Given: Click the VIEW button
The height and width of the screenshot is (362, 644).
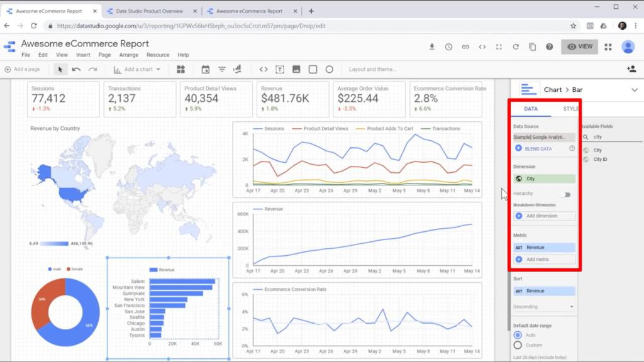Looking at the screenshot, I should (x=579, y=47).
